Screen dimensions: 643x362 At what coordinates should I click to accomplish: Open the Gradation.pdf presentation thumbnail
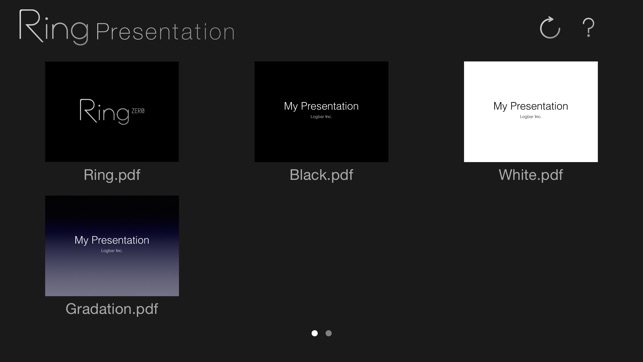tap(112, 246)
